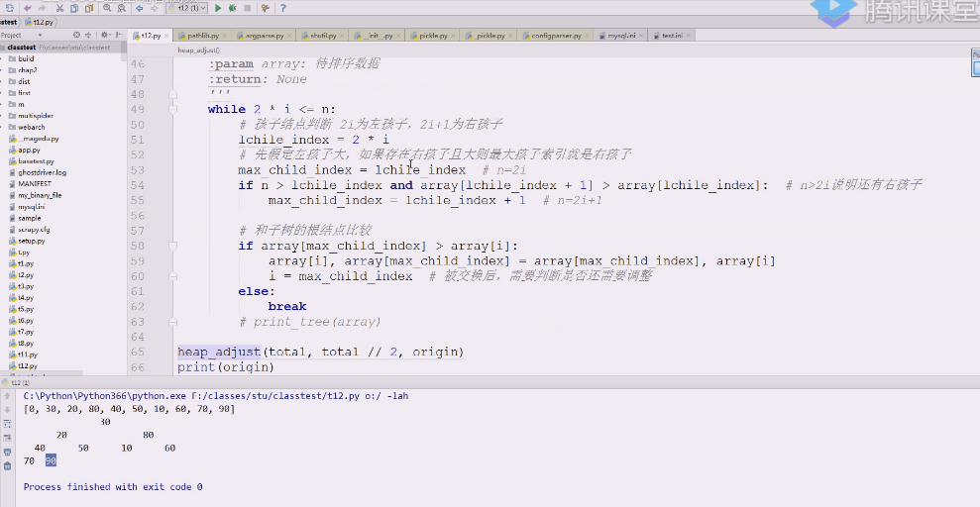Click the Stop process square icon
The height and width of the screenshot is (507, 980).
click(x=248, y=8)
